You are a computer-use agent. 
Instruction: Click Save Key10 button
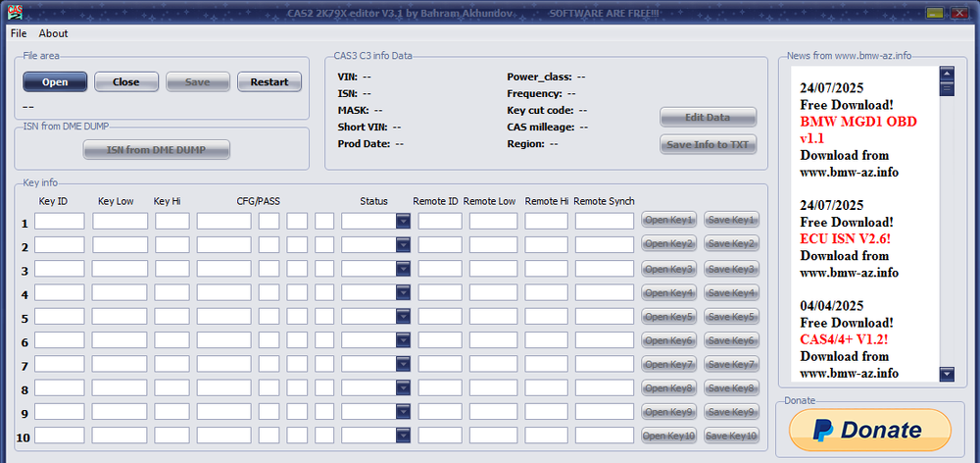[x=732, y=436]
